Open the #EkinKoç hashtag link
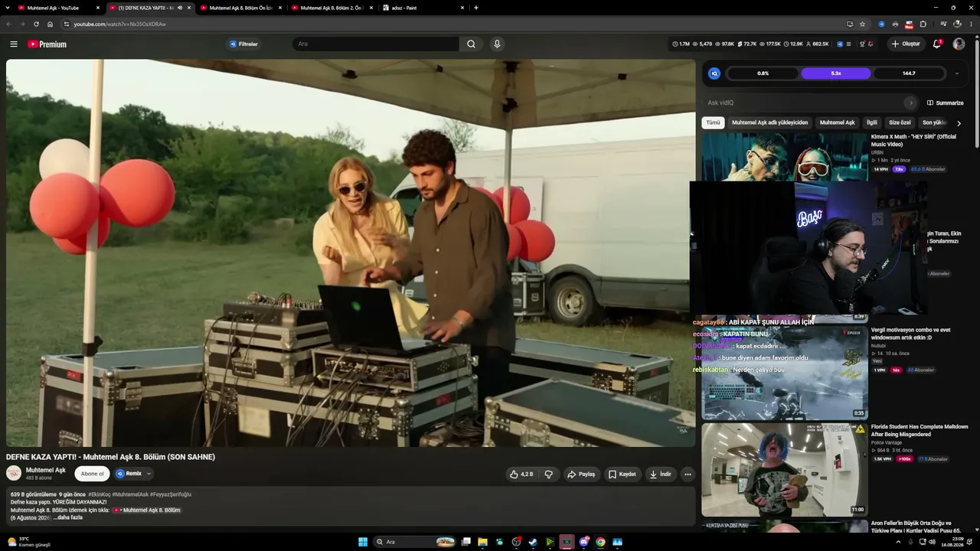 click(100, 495)
